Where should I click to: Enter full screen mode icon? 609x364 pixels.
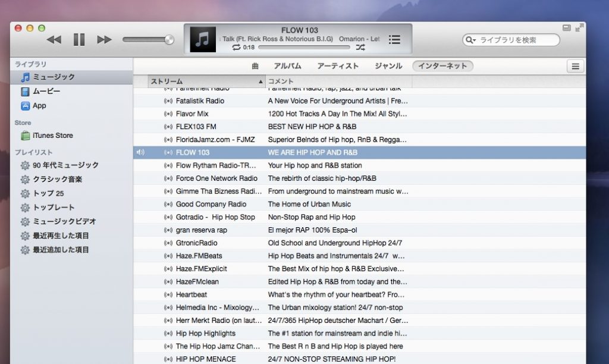coord(579,27)
